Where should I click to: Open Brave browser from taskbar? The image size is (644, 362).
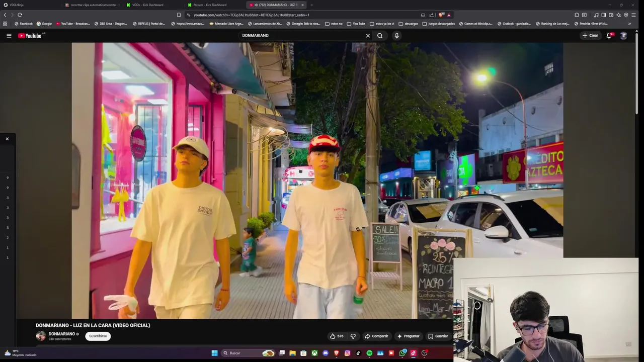pos(337,353)
